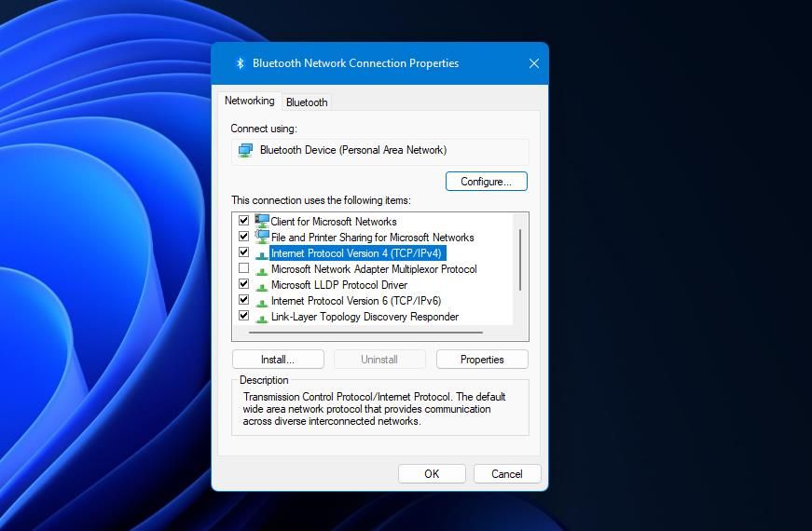Toggle the Internet Protocol Version 4 checkbox
Viewport: 812px width, 531px height.
(x=243, y=252)
